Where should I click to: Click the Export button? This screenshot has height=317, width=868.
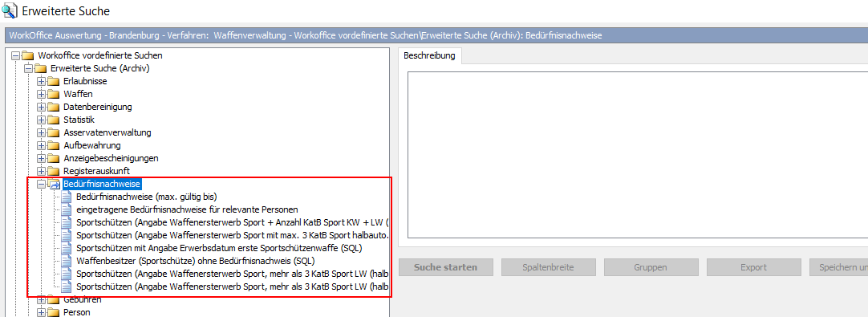(753, 267)
